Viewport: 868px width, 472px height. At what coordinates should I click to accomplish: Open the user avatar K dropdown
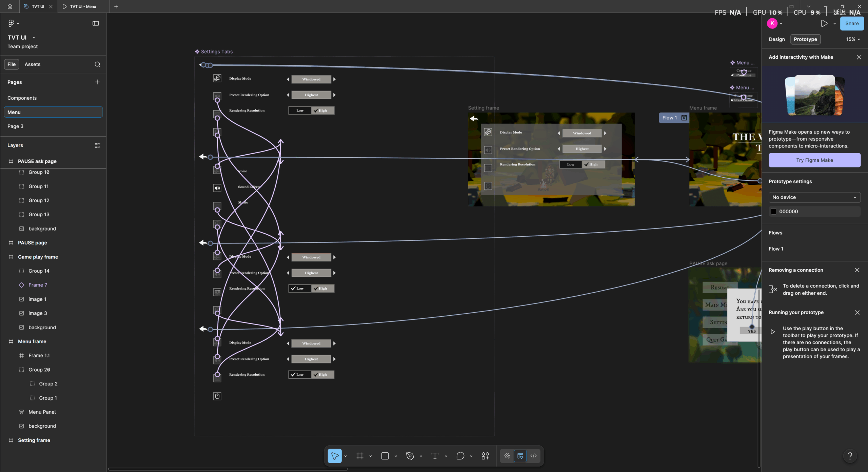point(775,23)
